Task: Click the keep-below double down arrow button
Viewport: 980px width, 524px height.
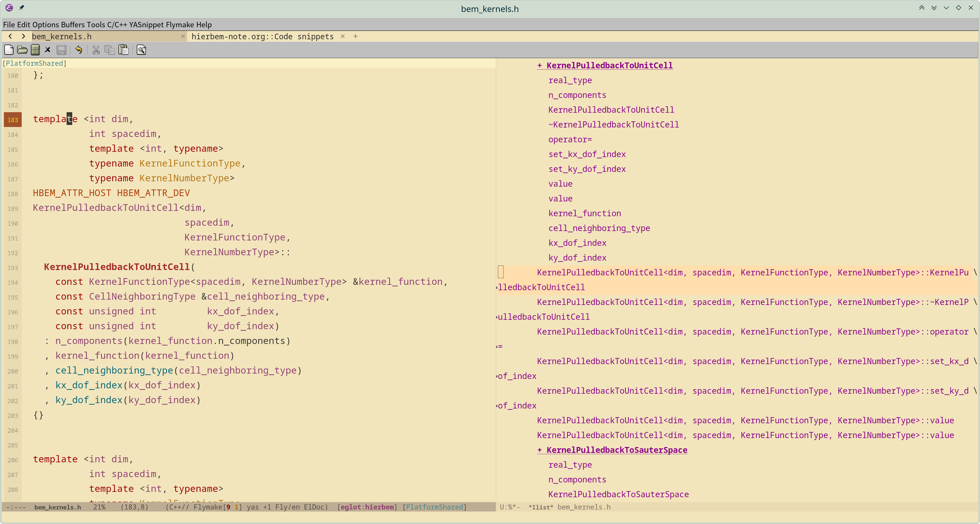Action: (x=934, y=8)
